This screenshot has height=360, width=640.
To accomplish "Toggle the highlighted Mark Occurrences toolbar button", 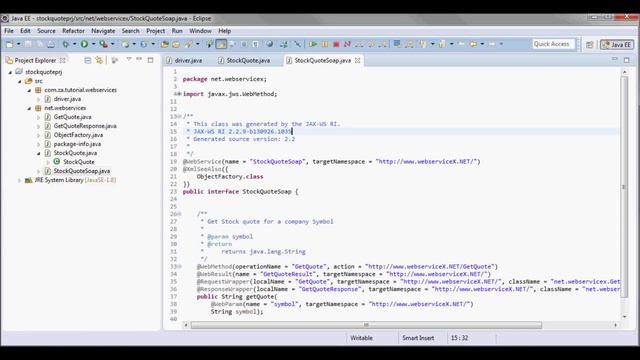I will point(221,44).
